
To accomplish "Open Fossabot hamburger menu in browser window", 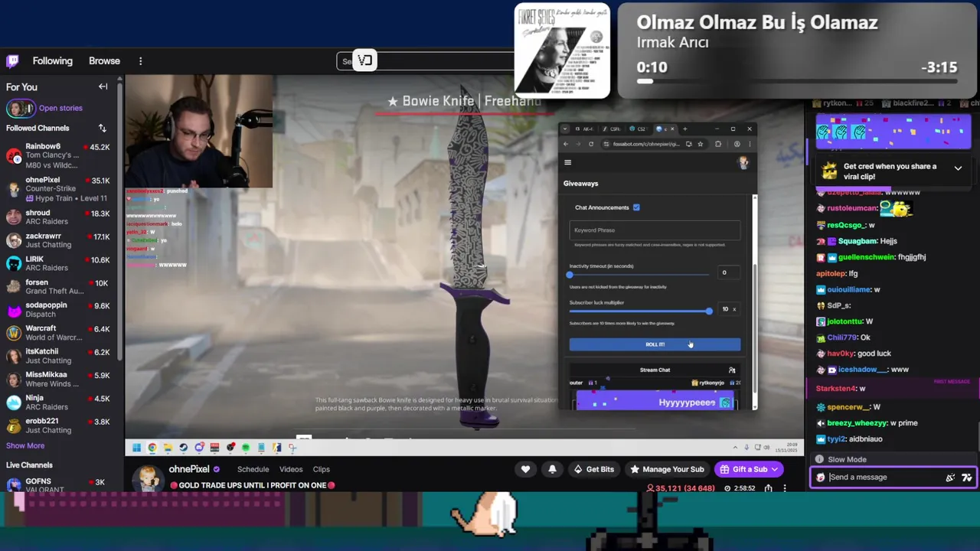I will pyautogui.click(x=567, y=162).
